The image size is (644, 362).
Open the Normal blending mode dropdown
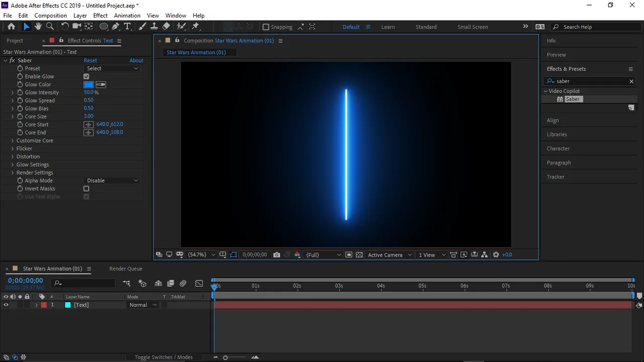click(142, 305)
